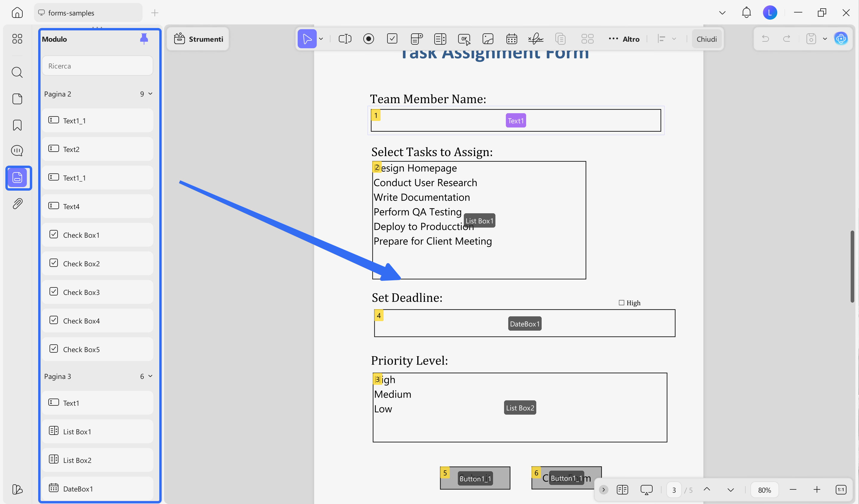Click the Strumenti button
Viewport: 859px width, 504px height.
(199, 39)
